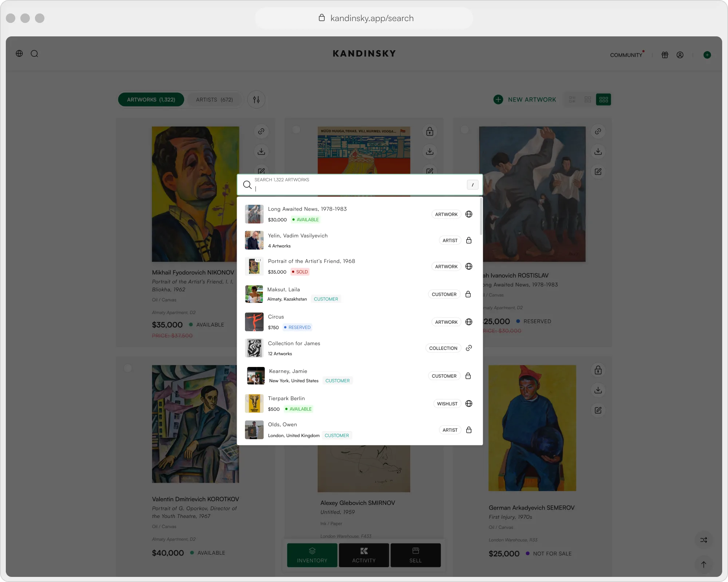Click the search artworks input field
The image size is (728, 582).
click(x=360, y=185)
